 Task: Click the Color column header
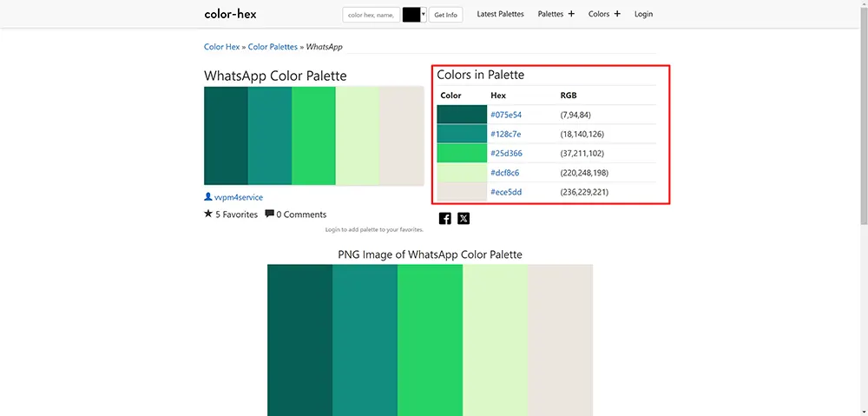tap(450, 96)
